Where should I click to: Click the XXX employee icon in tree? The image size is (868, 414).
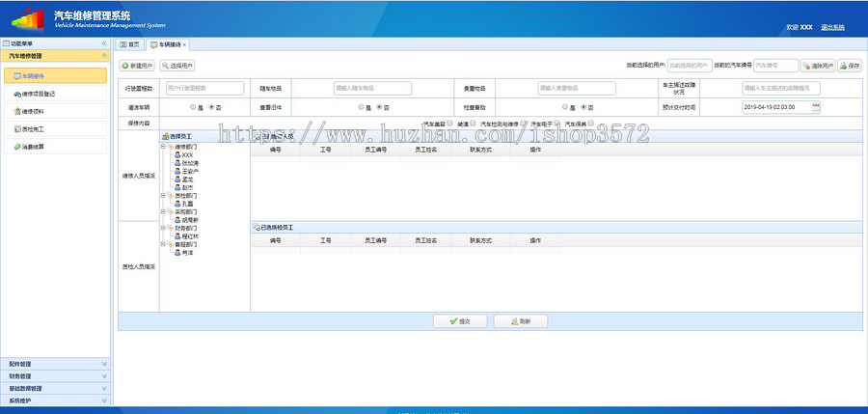pyautogui.click(x=177, y=155)
